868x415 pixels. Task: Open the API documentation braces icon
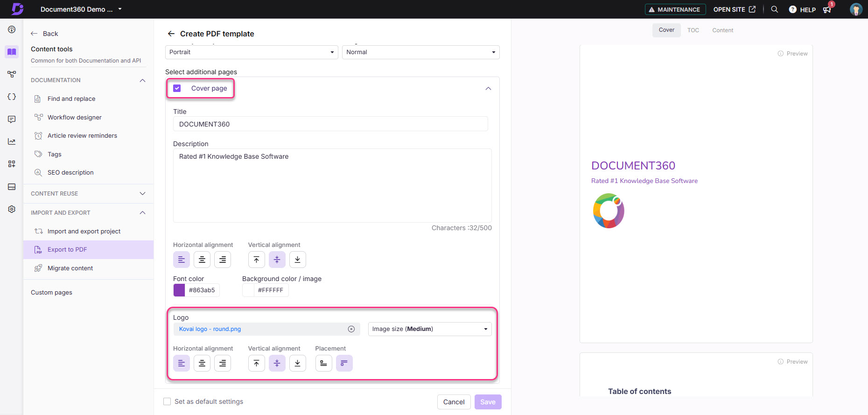12,97
